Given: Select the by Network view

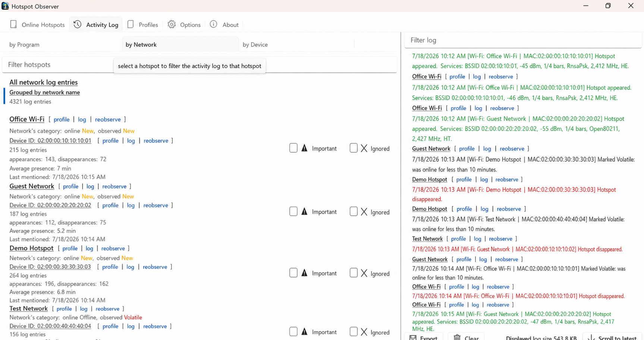Looking at the screenshot, I should pyautogui.click(x=180, y=44).
